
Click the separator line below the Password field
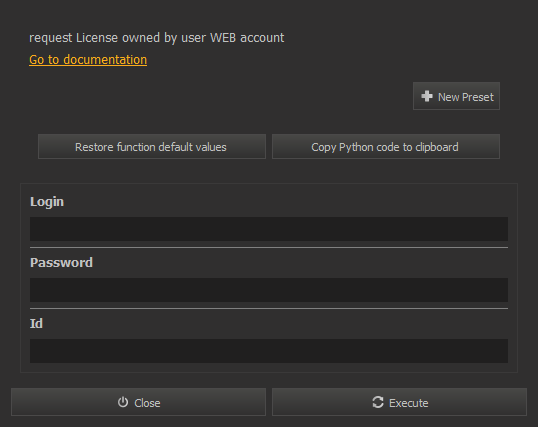tap(269, 308)
